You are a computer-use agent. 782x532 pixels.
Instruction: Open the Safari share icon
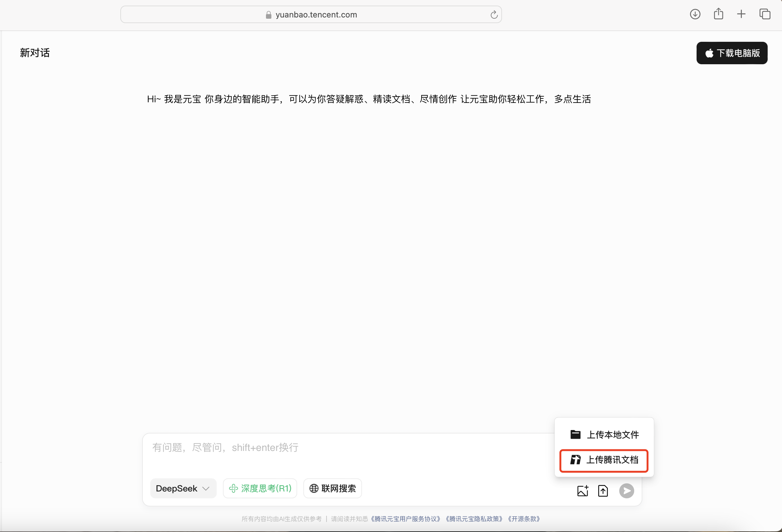click(718, 14)
